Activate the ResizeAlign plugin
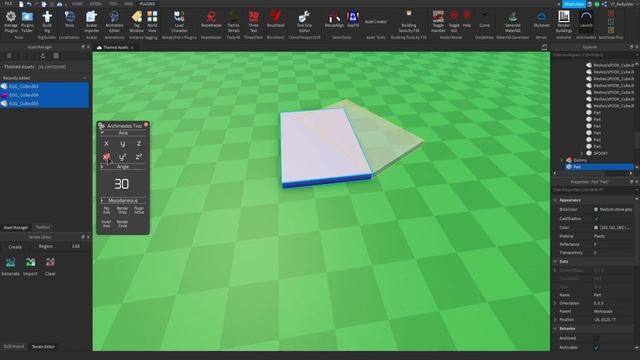Viewport: 640px width, 360px height. [x=334, y=20]
